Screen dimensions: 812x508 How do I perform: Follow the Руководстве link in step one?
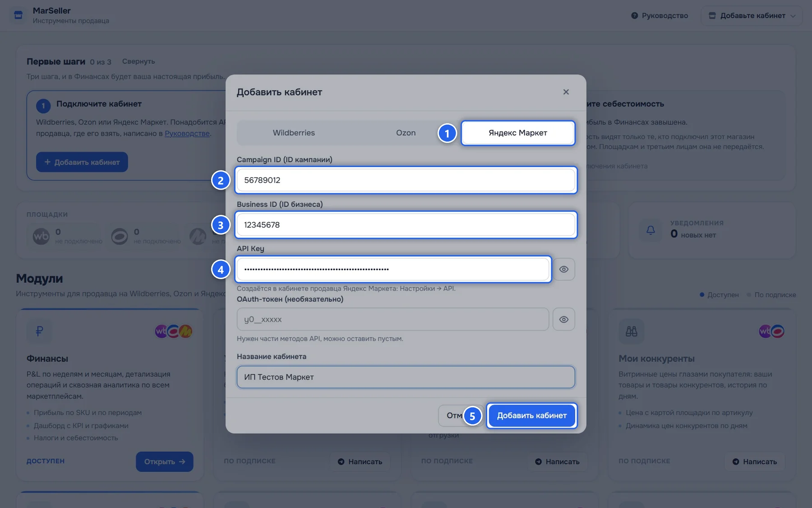coord(187,133)
